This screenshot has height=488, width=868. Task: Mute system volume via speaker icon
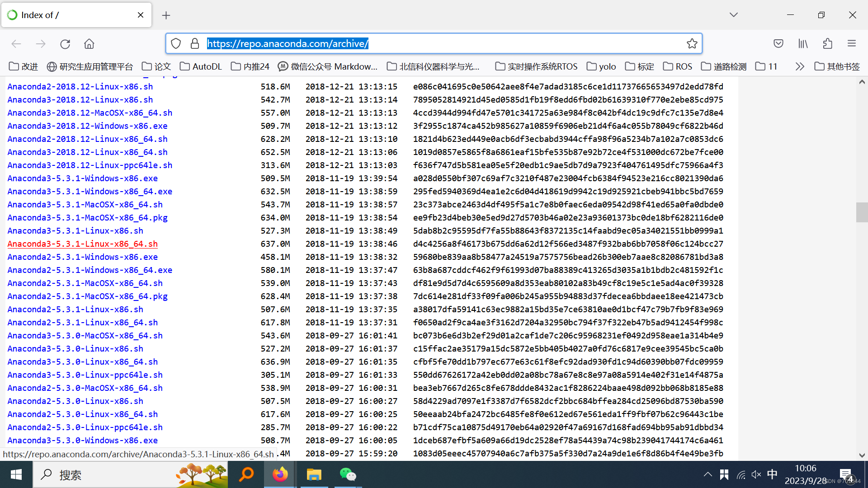(x=756, y=474)
